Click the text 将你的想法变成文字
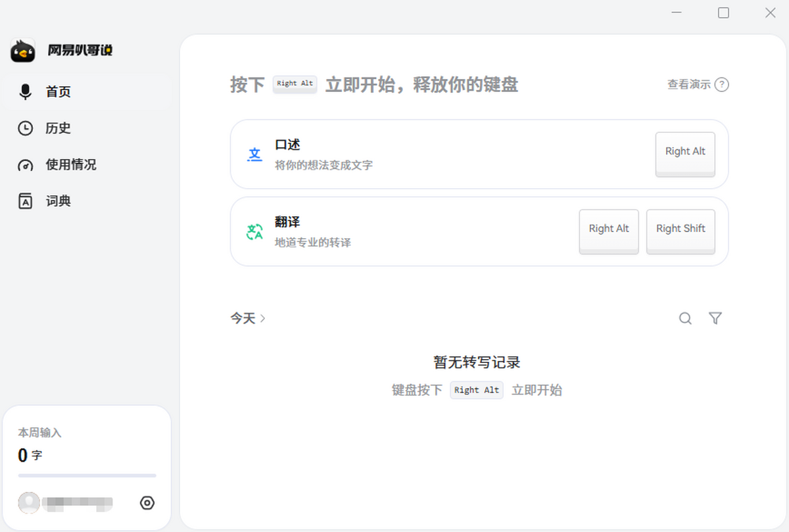789x532 pixels. pos(323,165)
